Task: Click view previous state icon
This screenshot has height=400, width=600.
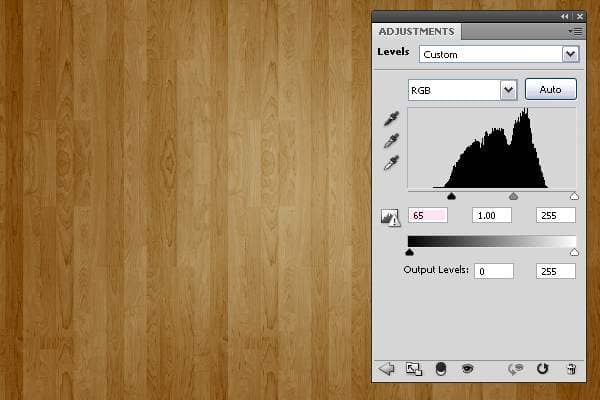Action: coord(515,369)
